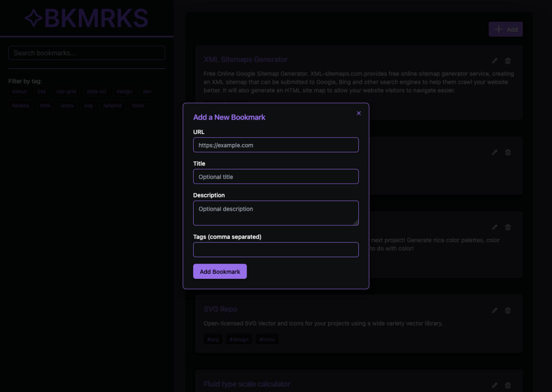Edit the XML Sitemaps Generator bookmark

(x=494, y=61)
